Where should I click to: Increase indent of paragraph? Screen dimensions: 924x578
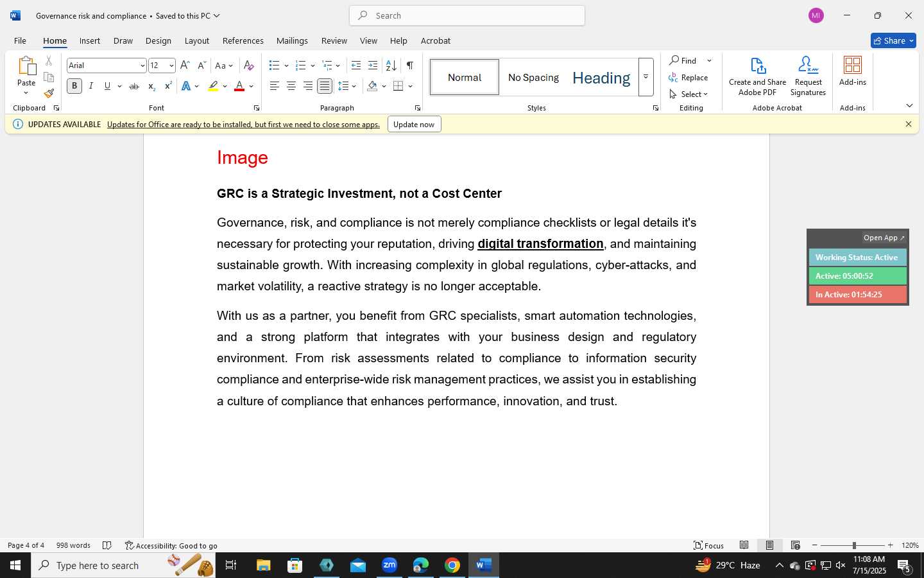pyautogui.click(x=373, y=66)
